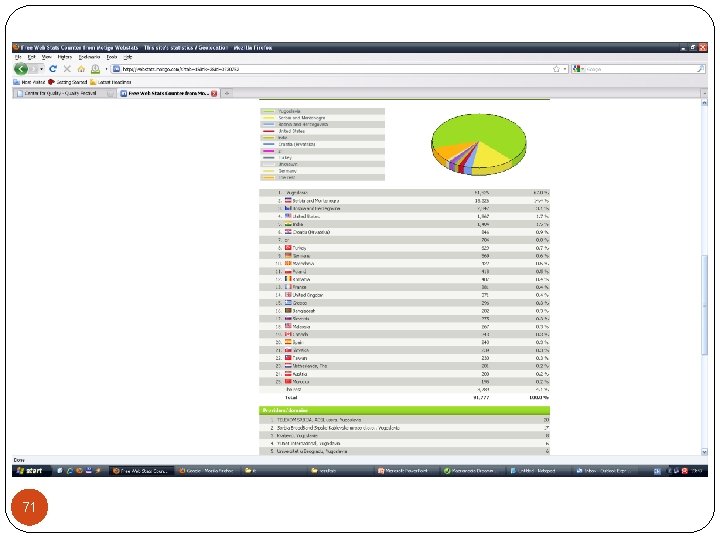
Task: Click the United States legend color swatch
Action: [x=269, y=131]
